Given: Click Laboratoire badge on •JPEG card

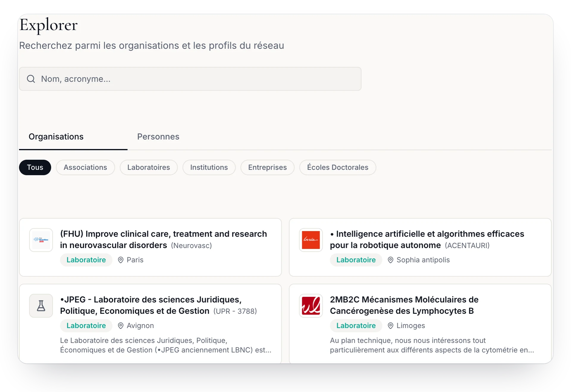Looking at the screenshot, I should (86, 326).
